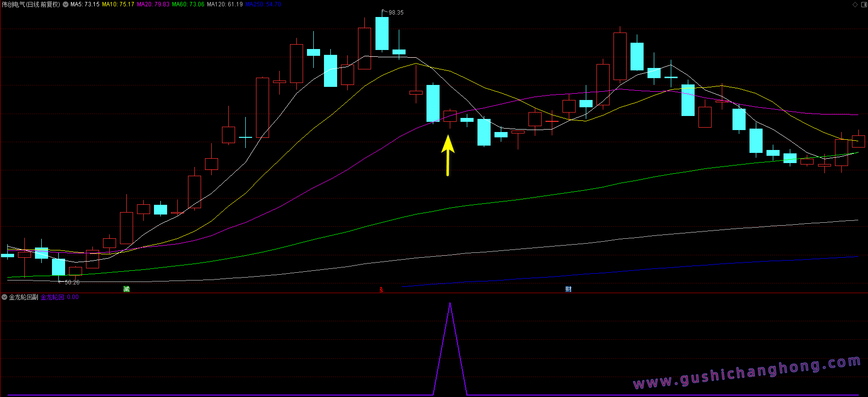
Task: Expand the 金龙轮回副 indicator dropdown arrow
Action: 4,297
